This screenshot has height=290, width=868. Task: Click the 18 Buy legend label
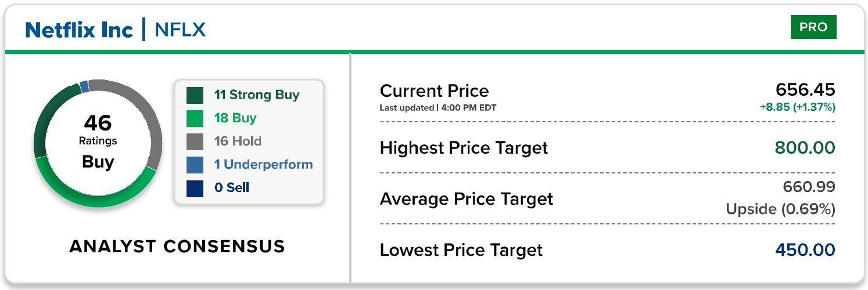tap(235, 118)
